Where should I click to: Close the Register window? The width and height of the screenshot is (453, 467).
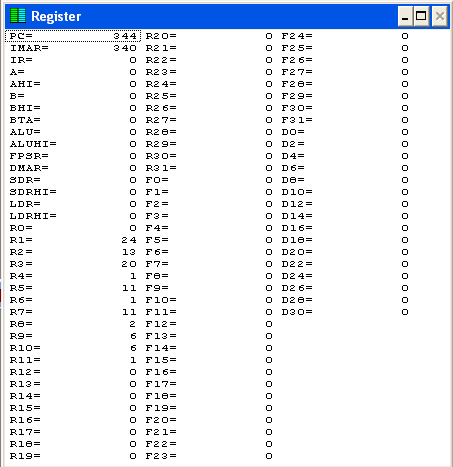coord(440,16)
